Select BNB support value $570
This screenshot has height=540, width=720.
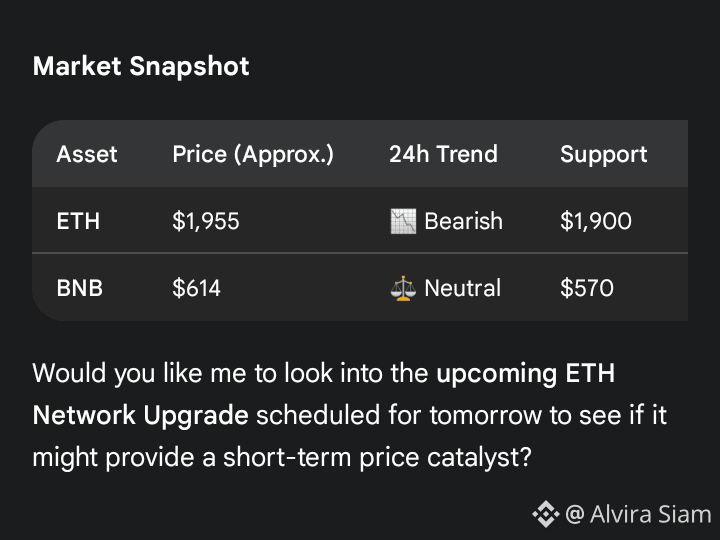pyautogui.click(x=587, y=288)
